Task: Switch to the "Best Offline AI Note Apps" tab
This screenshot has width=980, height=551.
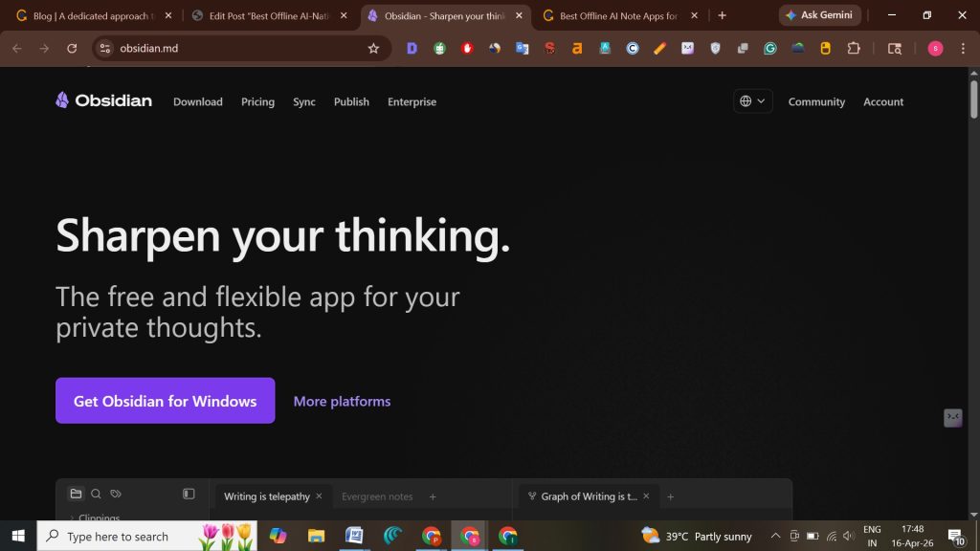Action: 617,16
